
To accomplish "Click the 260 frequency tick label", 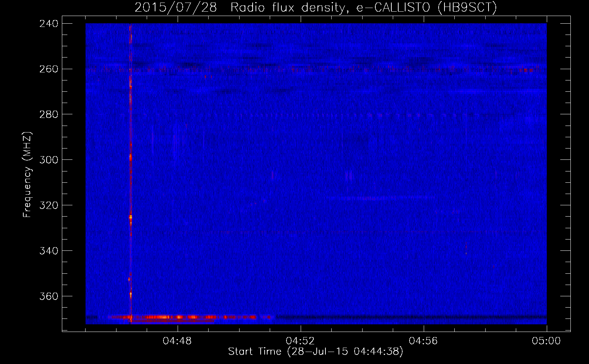I will pos(49,69).
